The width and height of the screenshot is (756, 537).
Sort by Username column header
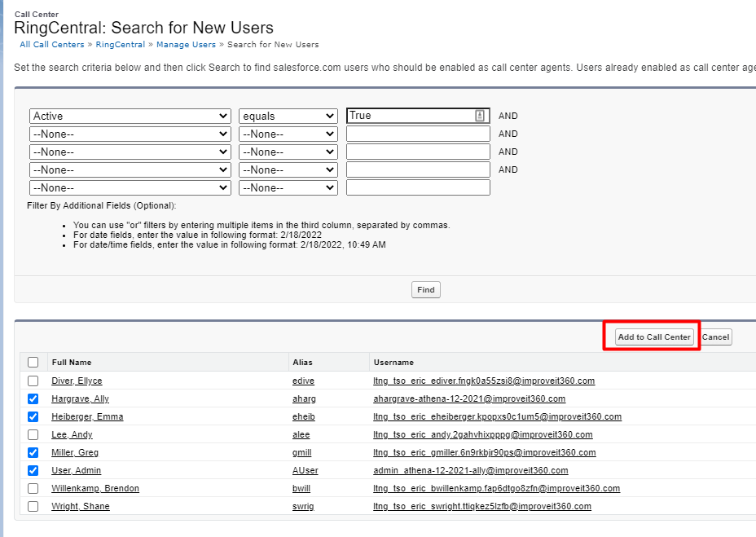tap(393, 363)
